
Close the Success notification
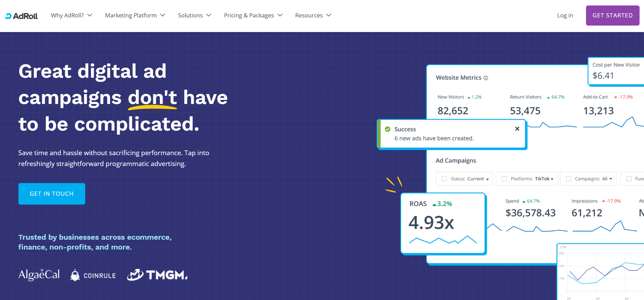[x=517, y=129]
